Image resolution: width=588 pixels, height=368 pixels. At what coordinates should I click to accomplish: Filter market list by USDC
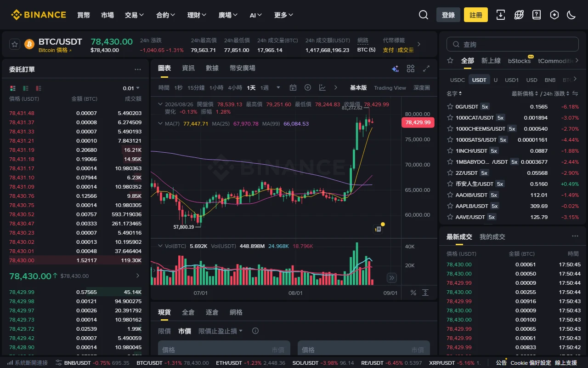(x=458, y=80)
